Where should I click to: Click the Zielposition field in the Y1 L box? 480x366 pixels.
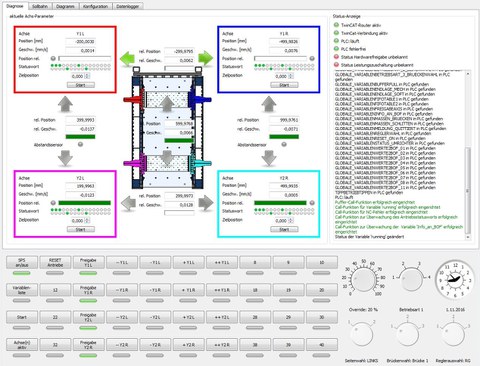point(78,76)
